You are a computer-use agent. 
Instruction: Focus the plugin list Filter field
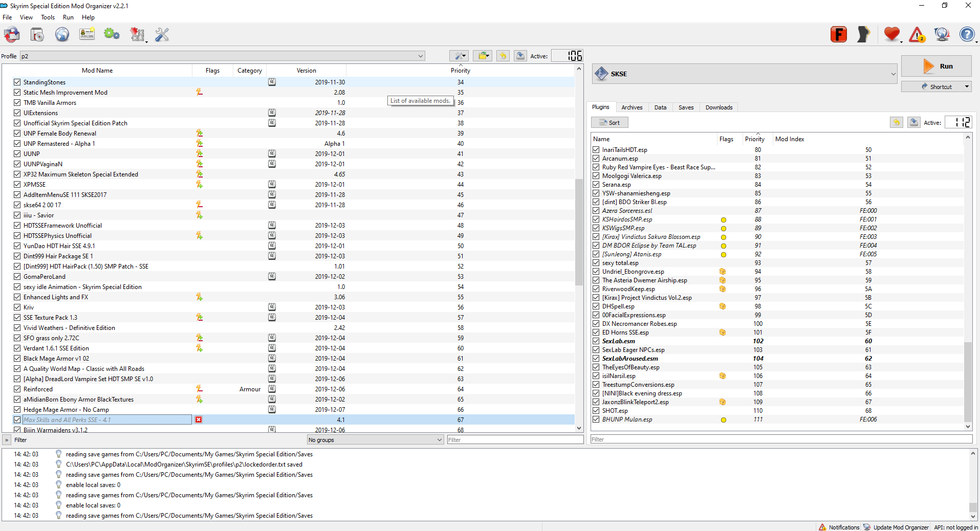pos(781,439)
